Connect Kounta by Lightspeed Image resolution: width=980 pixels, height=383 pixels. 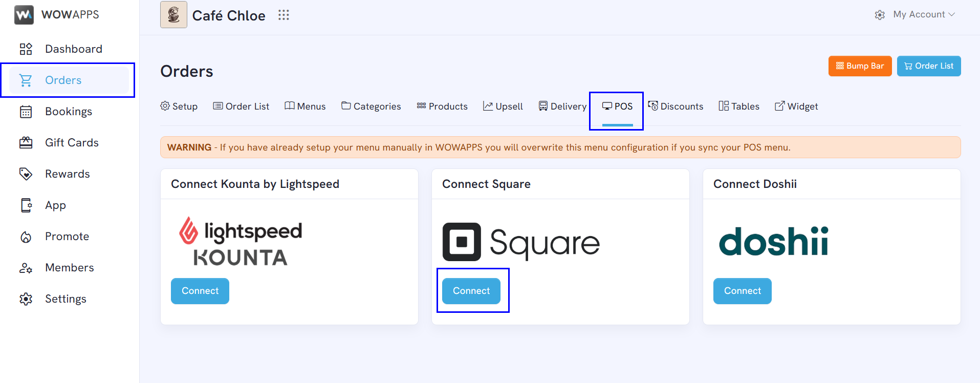point(200,291)
